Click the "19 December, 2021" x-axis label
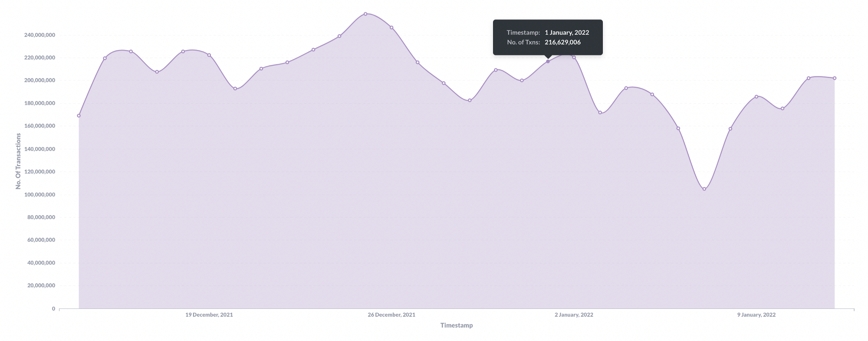 coord(209,315)
